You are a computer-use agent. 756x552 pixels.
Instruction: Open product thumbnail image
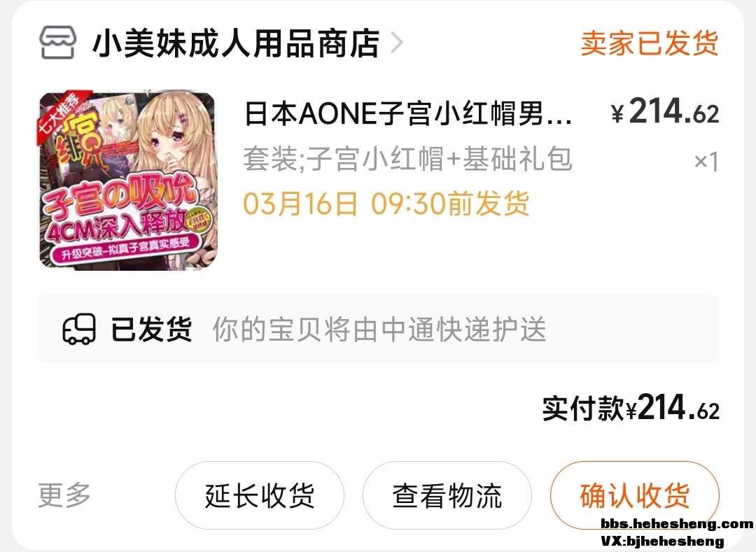[128, 180]
